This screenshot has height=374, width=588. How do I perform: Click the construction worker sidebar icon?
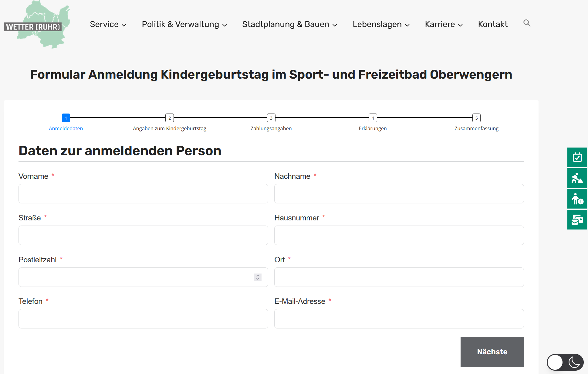[577, 178]
